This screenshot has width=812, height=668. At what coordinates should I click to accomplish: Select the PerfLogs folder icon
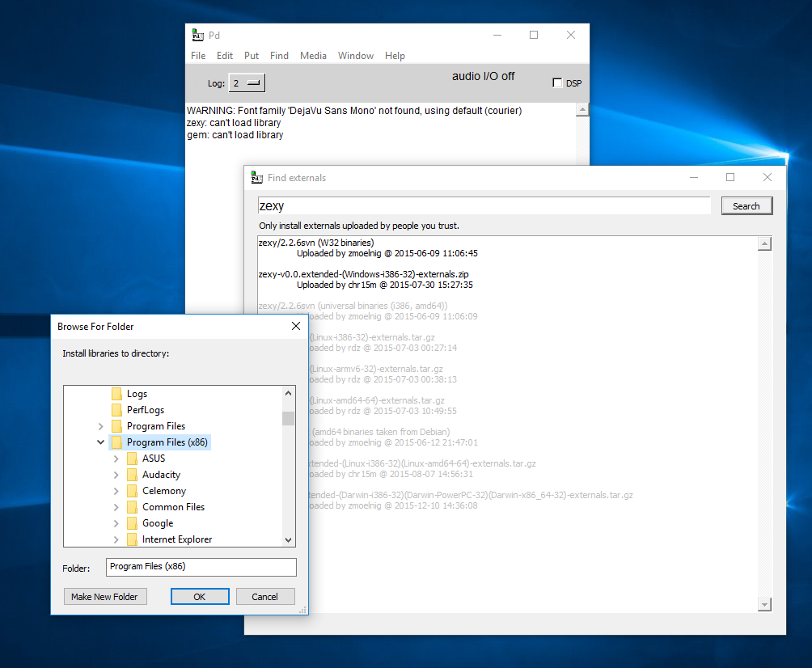click(x=117, y=410)
